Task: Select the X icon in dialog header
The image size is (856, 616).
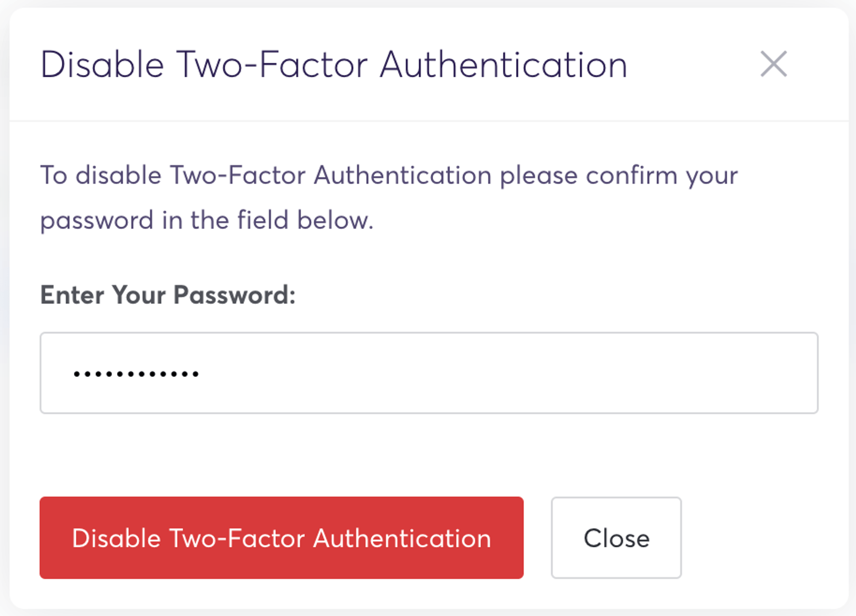Action: tap(773, 64)
